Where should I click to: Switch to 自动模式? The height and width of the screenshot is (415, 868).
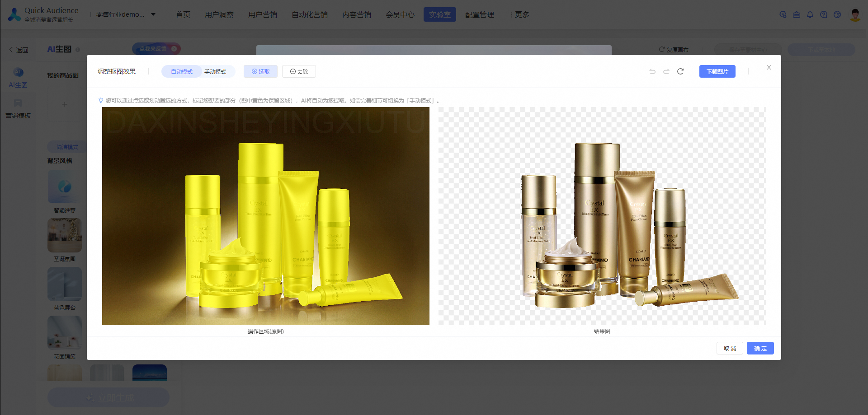pos(182,71)
